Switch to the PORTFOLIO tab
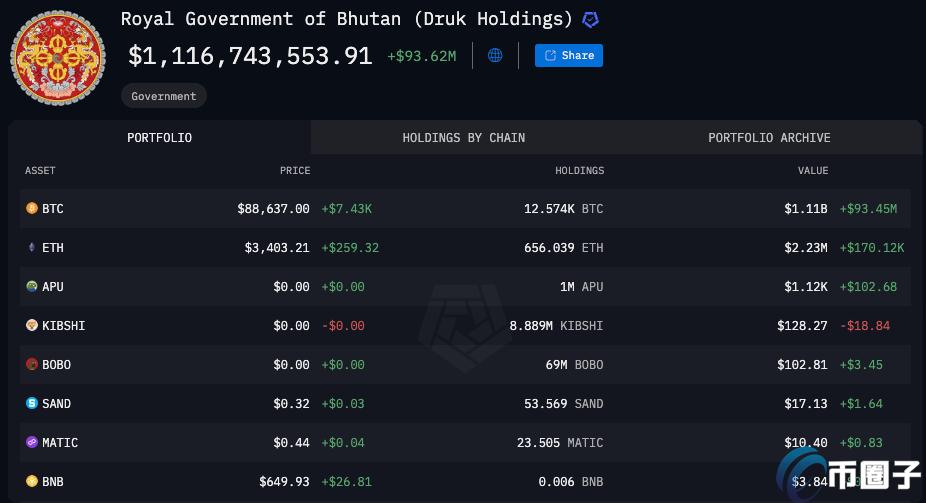 click(159, 138)
